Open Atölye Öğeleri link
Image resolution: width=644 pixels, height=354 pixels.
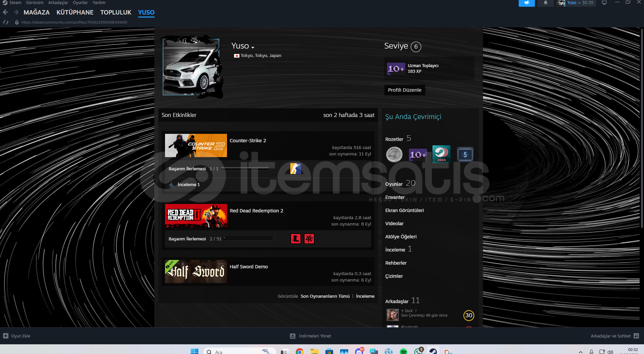click(x=401, y=237)
